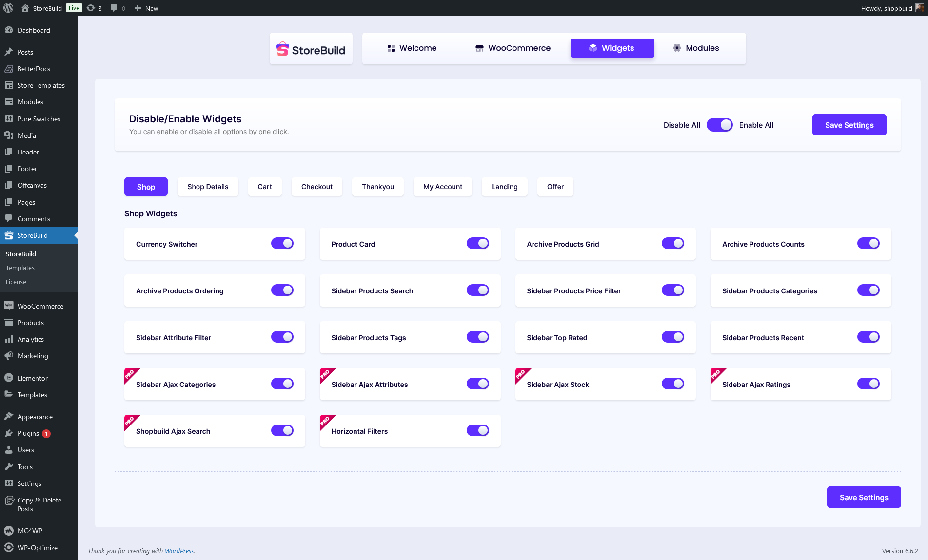The image size is (928, 560).
Task: Click the Live status badge
Action: point(74,8)
